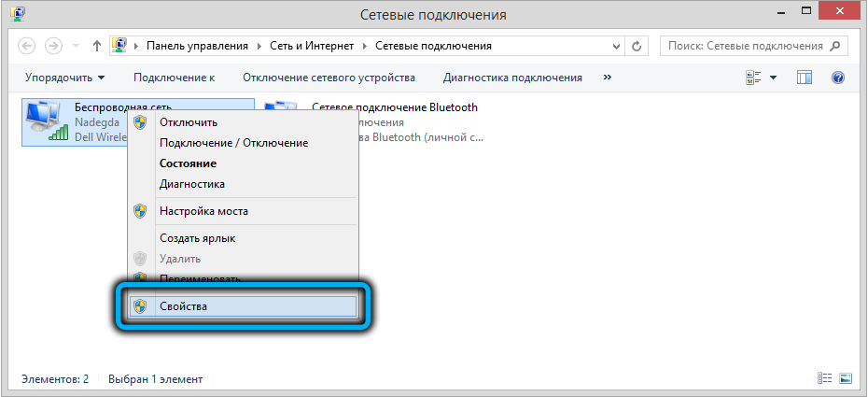Image resolution: width=868 pixels, height=397 pixels.
Task: Select Отключить from the context menu
Action: [188, 122]
